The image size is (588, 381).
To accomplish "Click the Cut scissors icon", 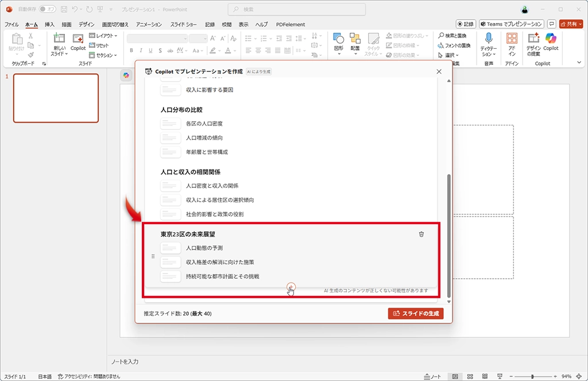I will click(x=31, y=36).
